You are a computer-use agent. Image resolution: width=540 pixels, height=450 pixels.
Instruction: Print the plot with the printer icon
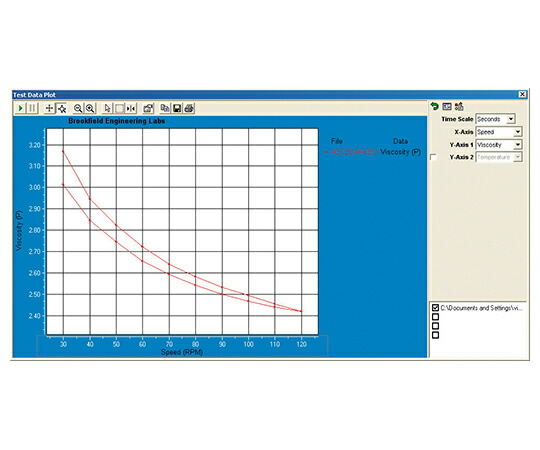189,108
